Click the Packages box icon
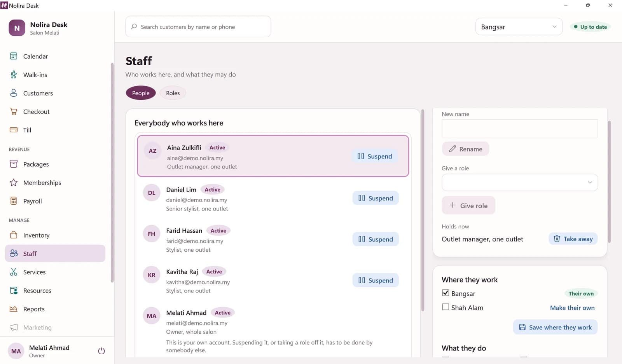This screenshot has width=622, height=364. pos(14,164)
